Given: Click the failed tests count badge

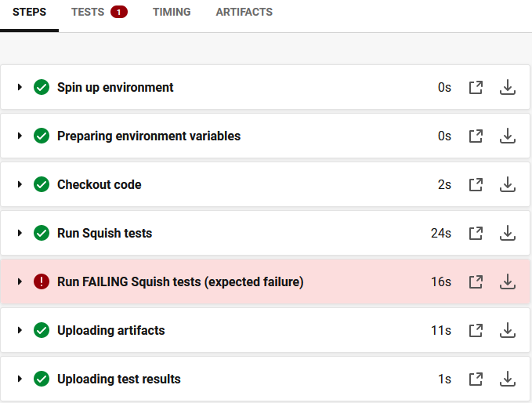Looking at the screenshot, I should 119,13.
